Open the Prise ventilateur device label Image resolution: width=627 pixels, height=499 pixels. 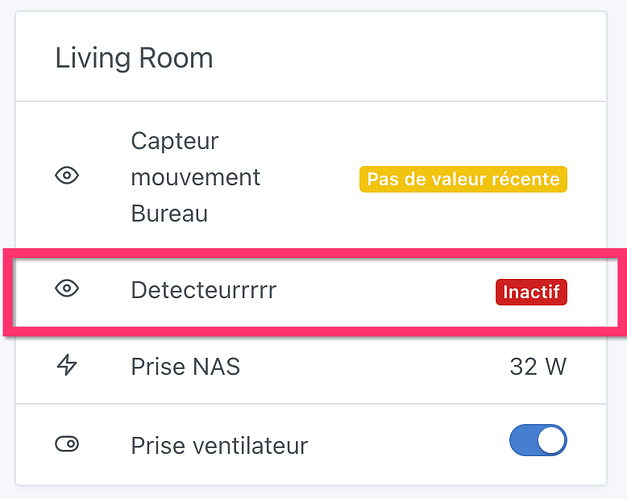(219, 445)
